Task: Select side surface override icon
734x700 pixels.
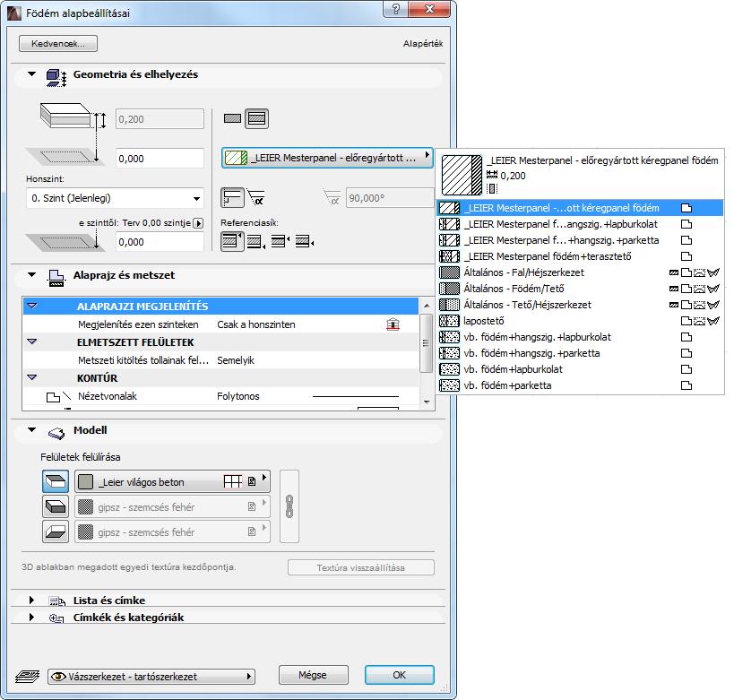Action: pyautogui.click(x=56, y=506)
